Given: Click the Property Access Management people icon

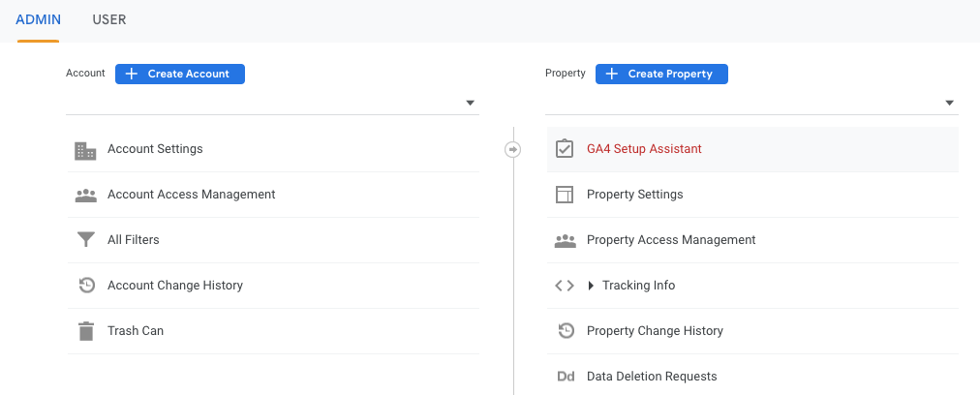Looking at the screenshot, I should 565,240.
